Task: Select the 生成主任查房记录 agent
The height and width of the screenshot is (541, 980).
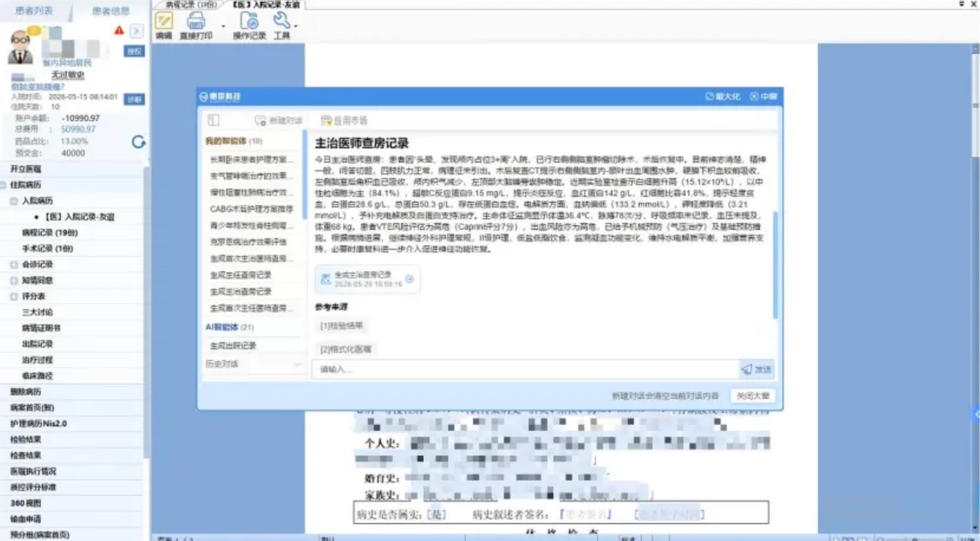Action: 241,275
